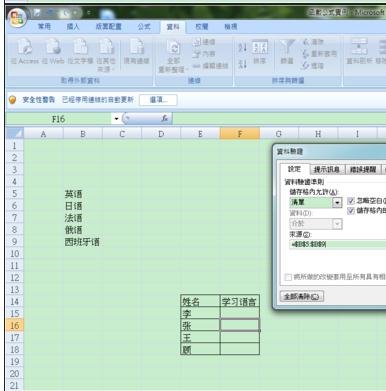Clear the current filter
The image size is (386, 391).
(x=313, y=42)
